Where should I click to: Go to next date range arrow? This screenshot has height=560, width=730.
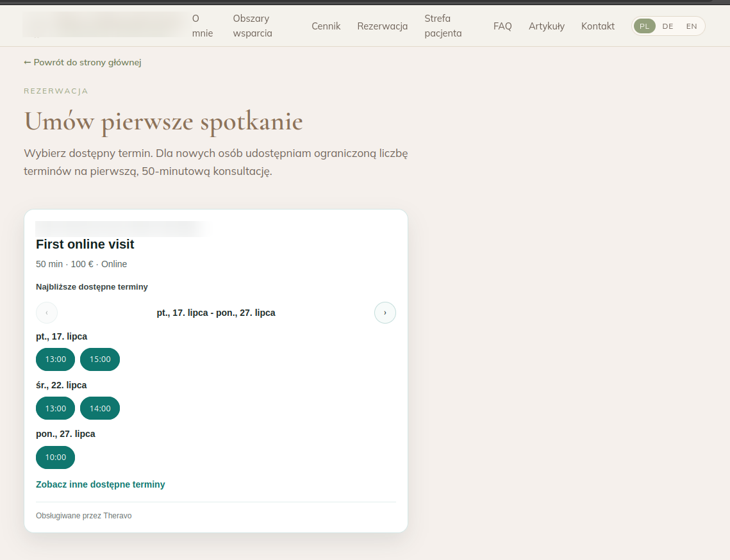[385, 312]
